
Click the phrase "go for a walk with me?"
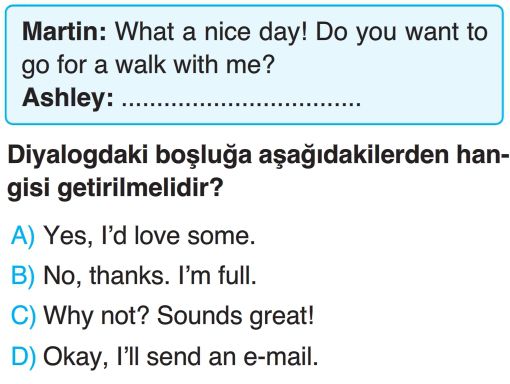click(x=148, y=65)
